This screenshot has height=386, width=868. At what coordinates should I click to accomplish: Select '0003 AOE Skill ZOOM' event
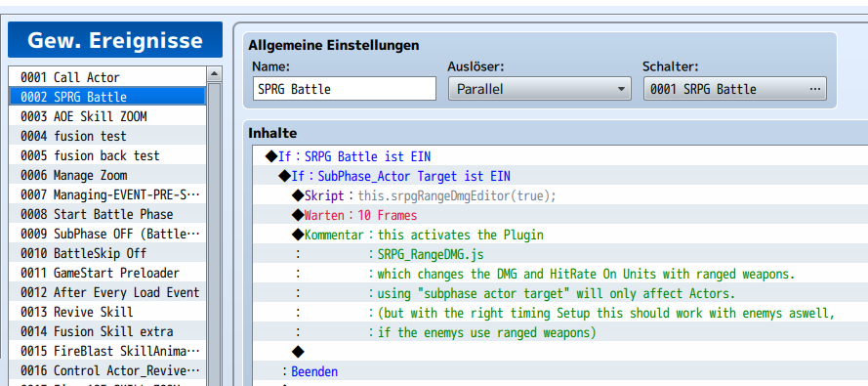click(x=107, y=116)
